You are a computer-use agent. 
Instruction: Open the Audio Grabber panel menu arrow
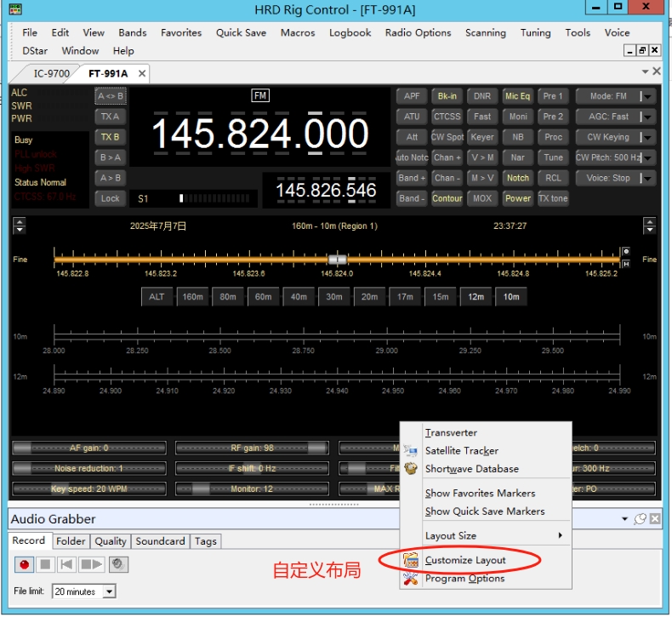[x=625, y=519]
